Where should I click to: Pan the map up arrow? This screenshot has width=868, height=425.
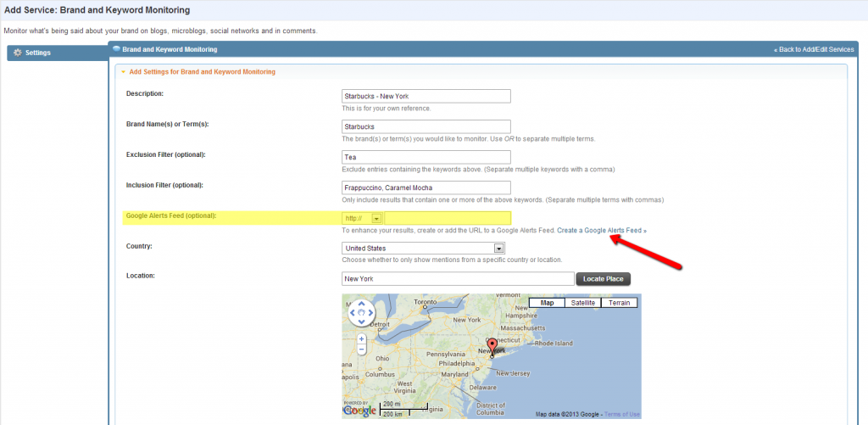pos(361,305)
